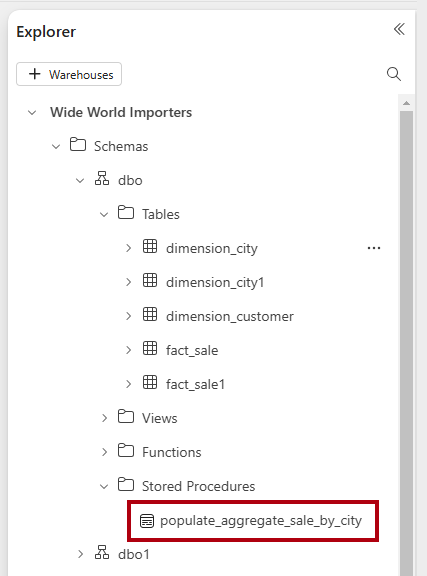This screenshot has width=427, height=576.
Task: Click the Stored Procedures folder icon
Action: pyautogui.click(x=126, y=484)
